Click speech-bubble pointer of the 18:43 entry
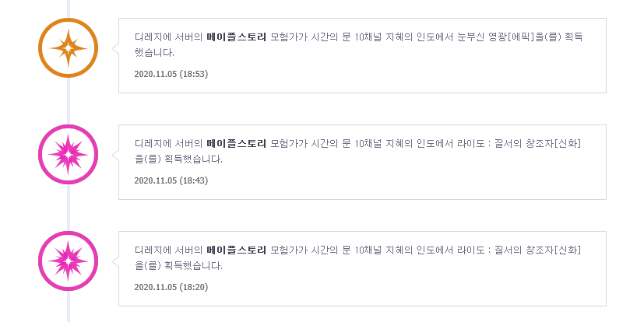This screenshot has width=644, height=322. tap(115, 155)
